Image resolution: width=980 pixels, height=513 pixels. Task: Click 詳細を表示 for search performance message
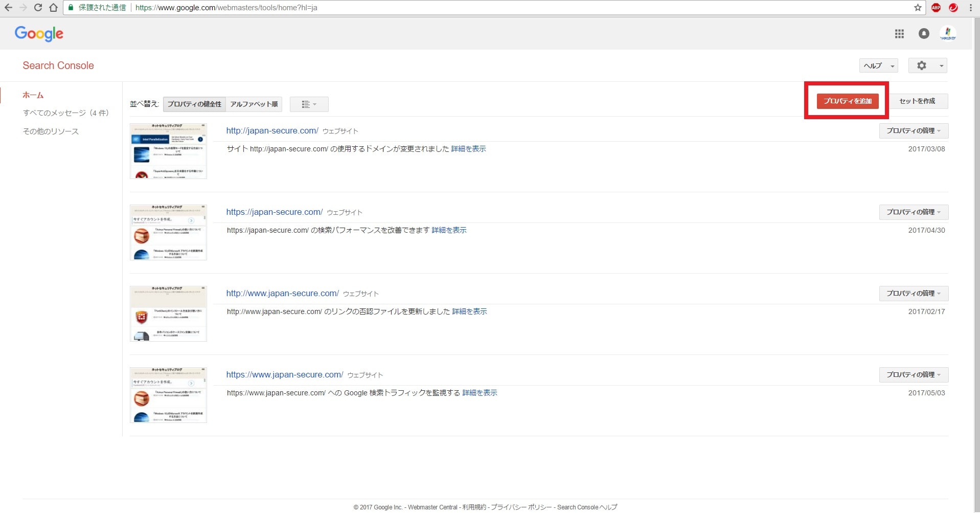(449, 230)
